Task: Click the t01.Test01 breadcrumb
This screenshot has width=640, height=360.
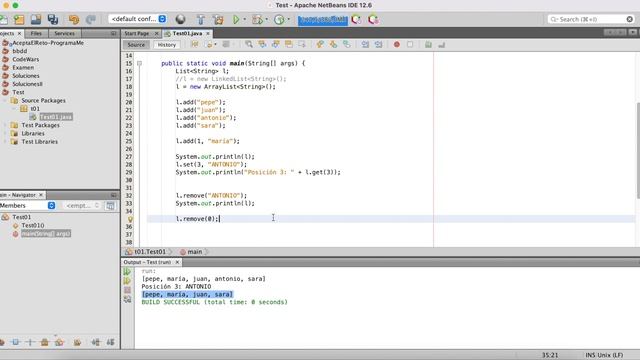Action: pos(149,252)
